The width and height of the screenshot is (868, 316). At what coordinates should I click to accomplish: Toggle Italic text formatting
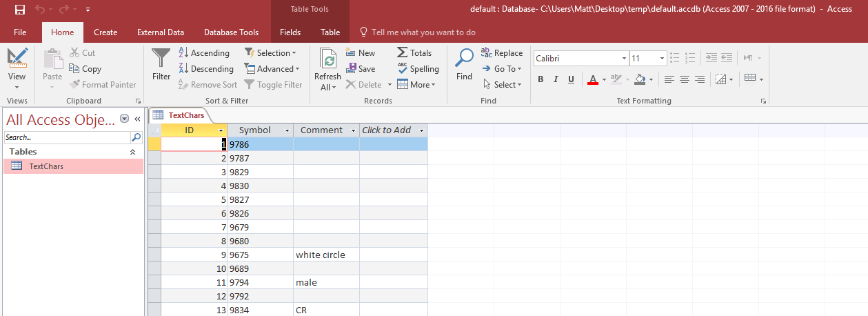tap(556, 79)
